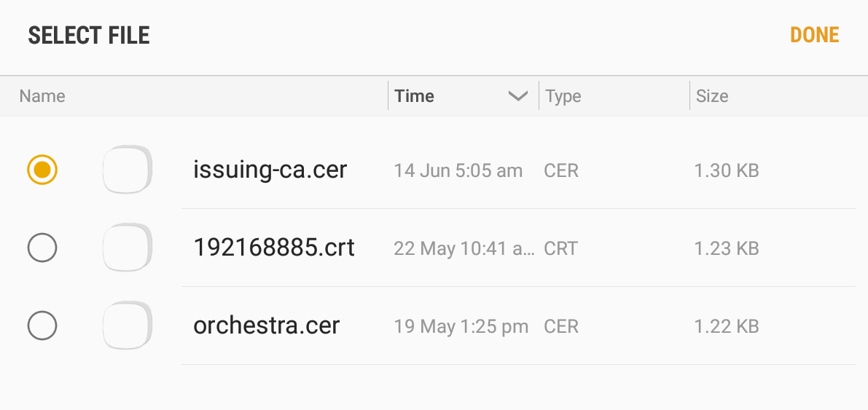Click the 192168885.crt file icon
868x410 pixels.
(x=128, y=248)
